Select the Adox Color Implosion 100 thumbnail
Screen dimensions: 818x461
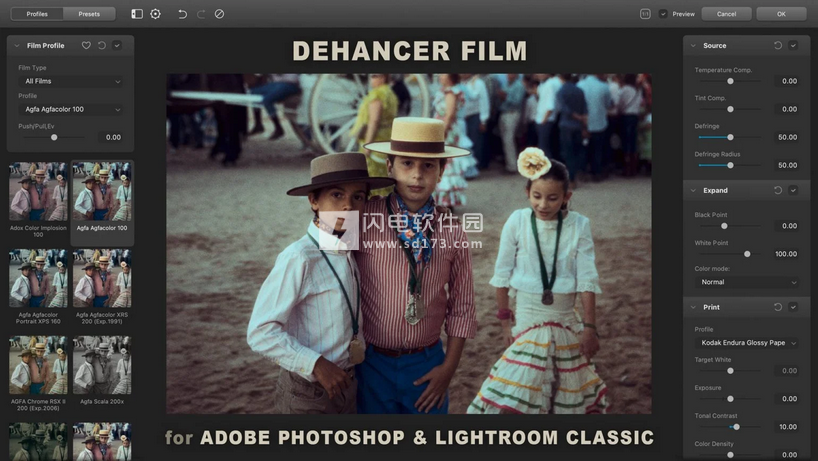[x=38, y=191]
